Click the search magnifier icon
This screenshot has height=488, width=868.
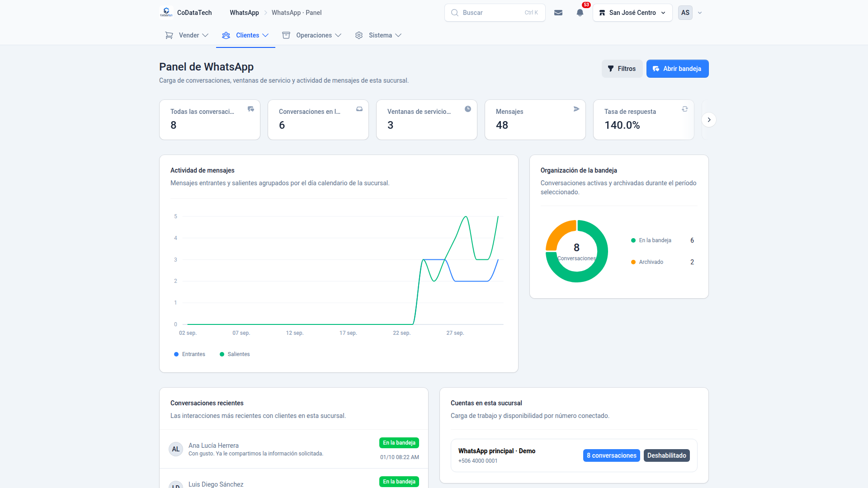(455, 13)
